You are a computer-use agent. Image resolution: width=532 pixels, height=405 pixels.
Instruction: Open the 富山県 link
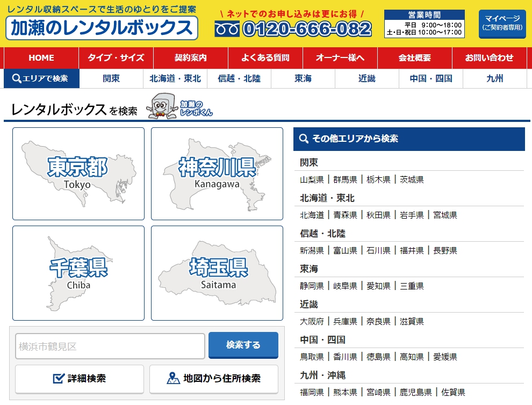(345, 251)
